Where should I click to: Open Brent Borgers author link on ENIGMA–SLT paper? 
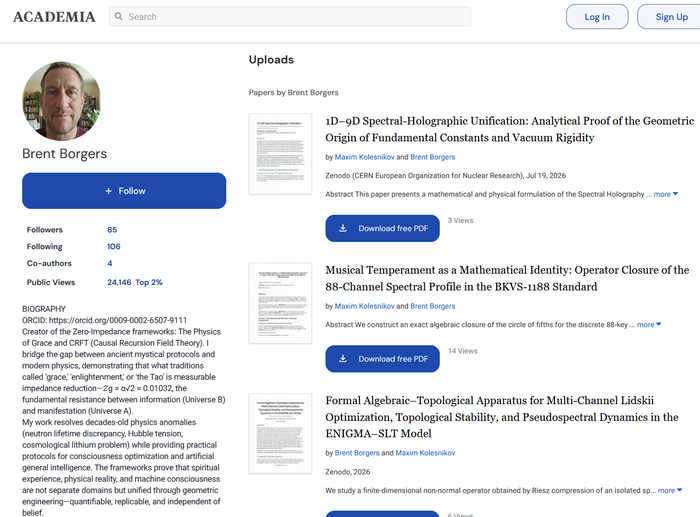pos(357,453)
